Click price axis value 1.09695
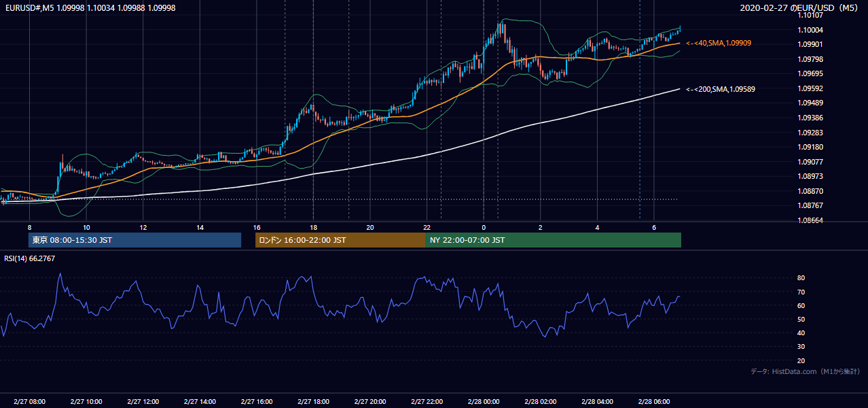 (x=811, y=73)
